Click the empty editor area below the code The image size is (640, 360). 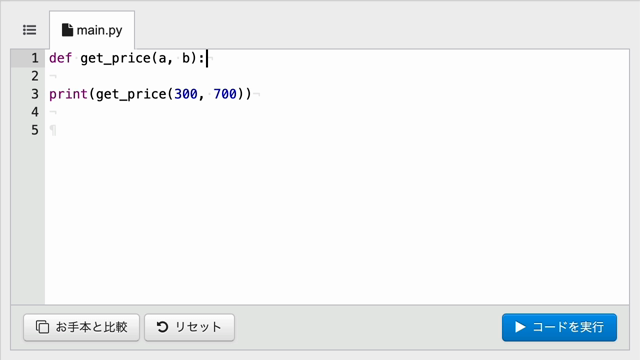pyautogui.click(x=337, y=220)
